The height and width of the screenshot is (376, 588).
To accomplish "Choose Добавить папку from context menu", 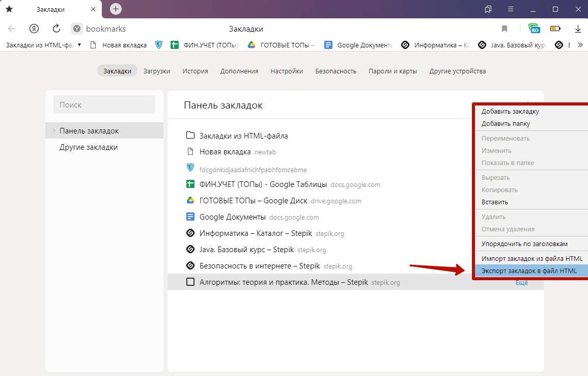I will click(x=506, y=123).
